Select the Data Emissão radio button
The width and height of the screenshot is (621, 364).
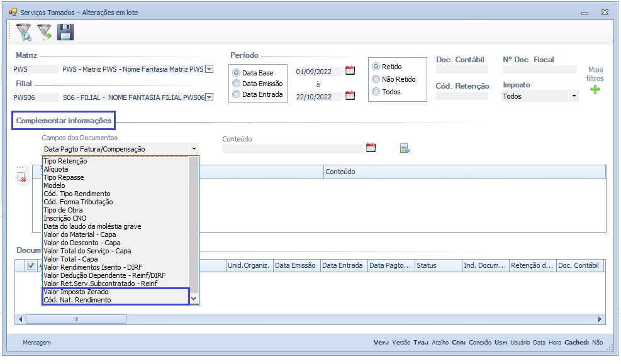click(237, 84)
